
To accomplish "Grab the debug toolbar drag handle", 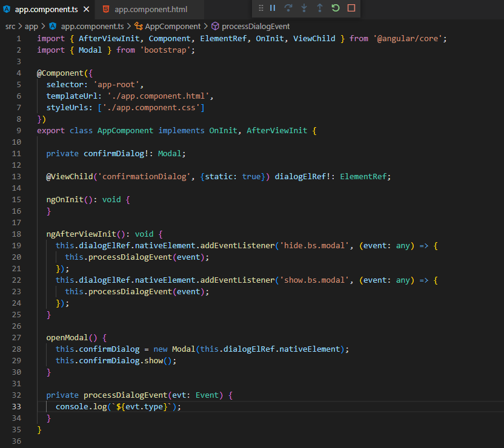I will tap(260, 8).
